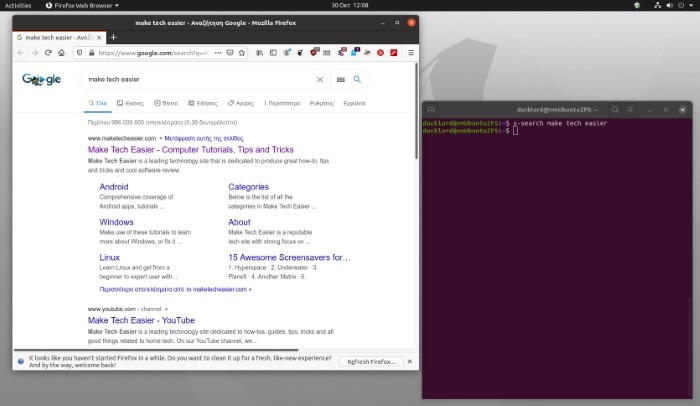
Task: Click the red square extension icon
Action: [x=394, y=53]
